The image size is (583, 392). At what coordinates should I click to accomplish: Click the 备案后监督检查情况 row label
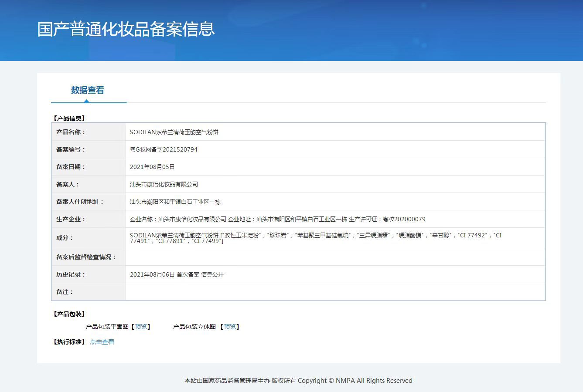click(86, 257)
